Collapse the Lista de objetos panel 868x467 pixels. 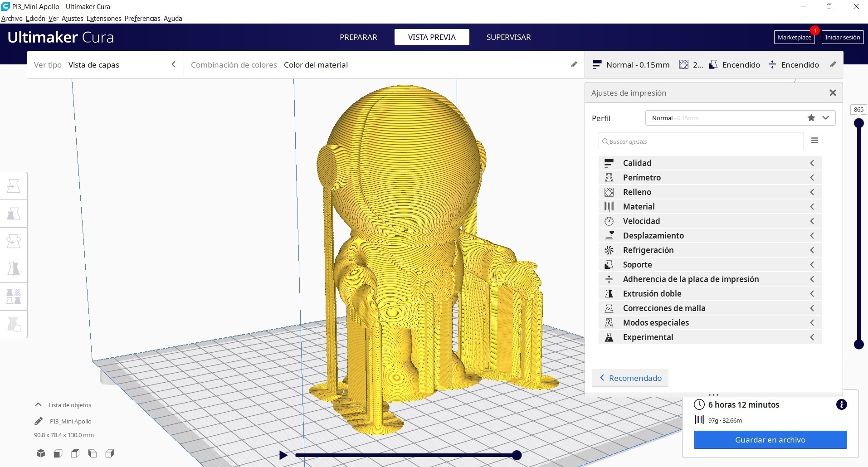tap(38, 404)
